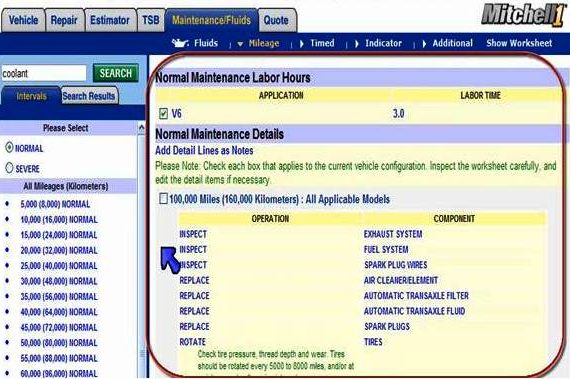Switch to the Estimator tab

point(110,20)
